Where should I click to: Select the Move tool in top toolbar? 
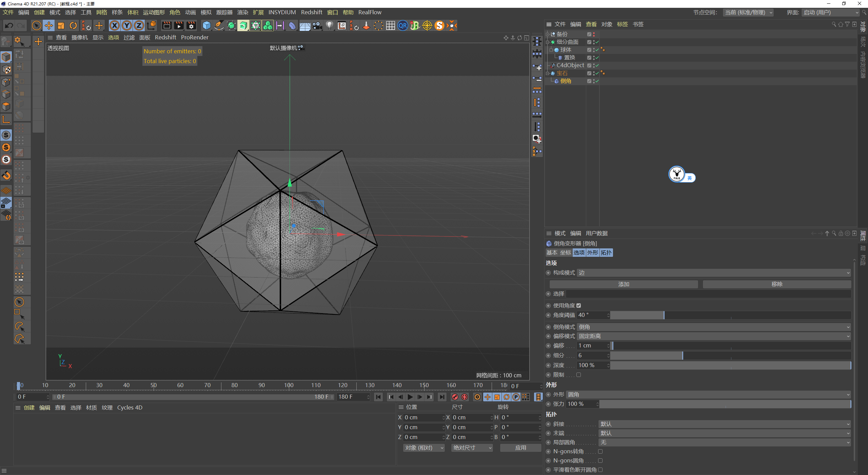click(x=49, y=25)
